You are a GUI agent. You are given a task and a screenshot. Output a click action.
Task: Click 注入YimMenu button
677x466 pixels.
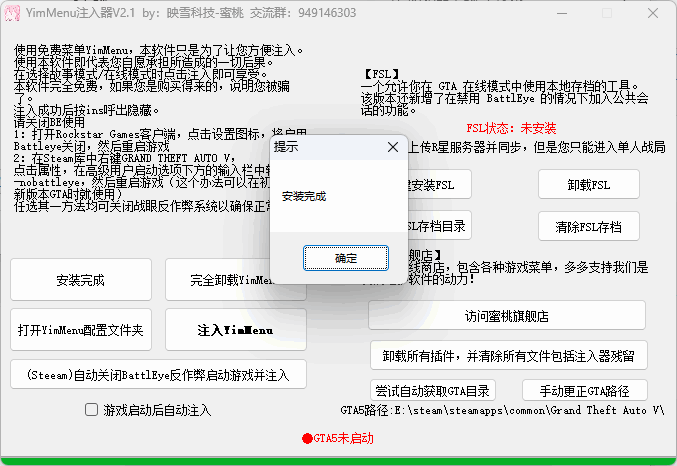point(236,330)
